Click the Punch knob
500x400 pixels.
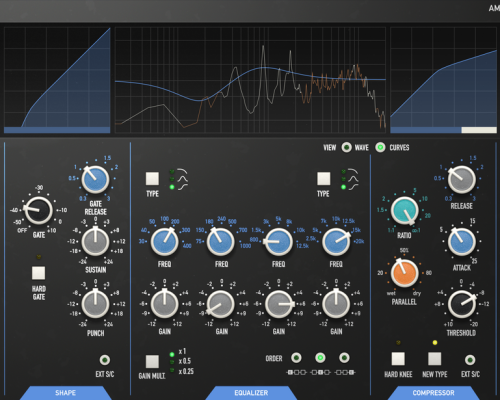tap(95, 304)
